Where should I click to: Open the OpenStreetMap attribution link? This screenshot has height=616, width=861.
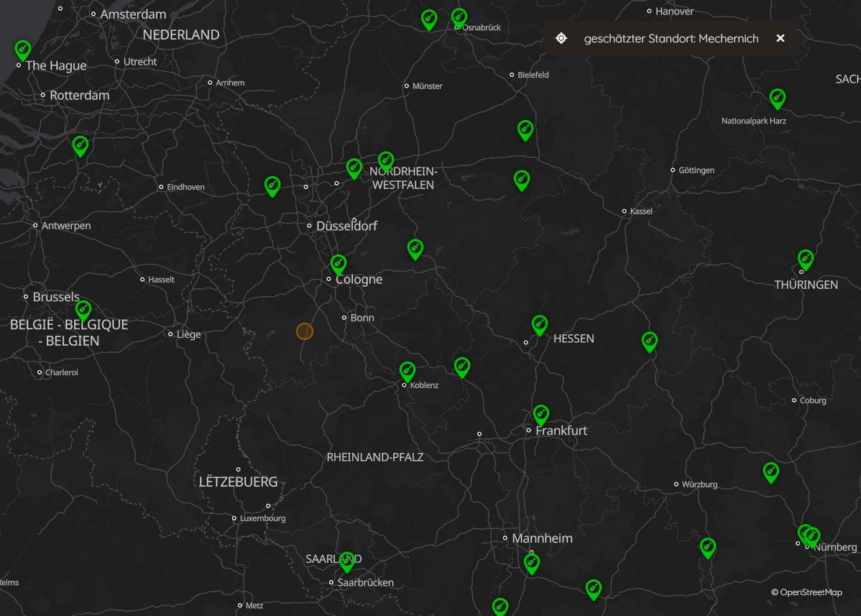tap(806, 592)
